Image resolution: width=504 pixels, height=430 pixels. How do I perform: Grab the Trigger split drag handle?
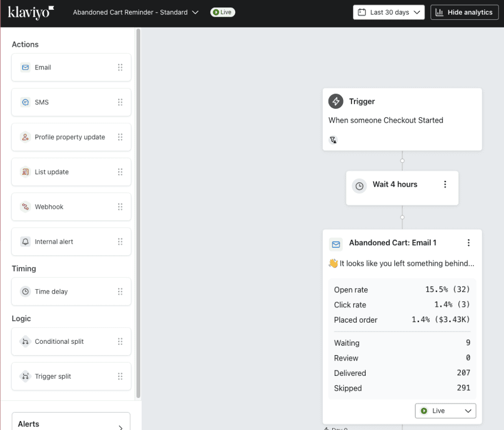120,376
